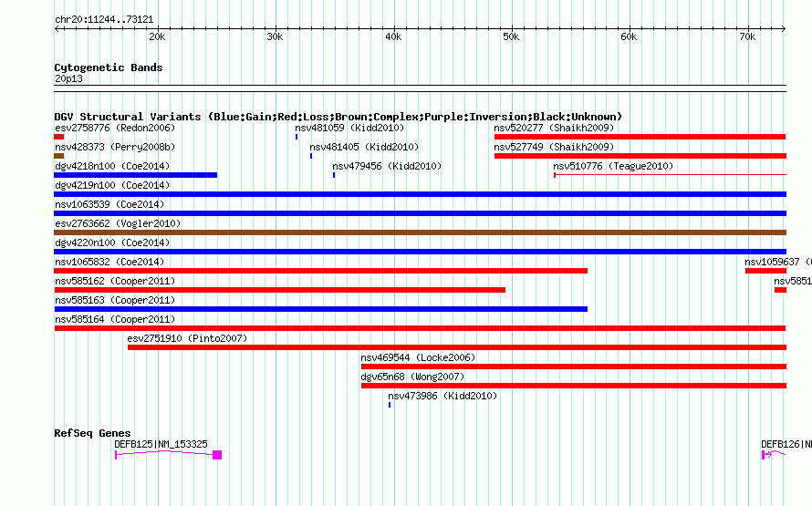Click the 20p13 band label
The height and width of the screenshot is (506, 812).
tap(68, 78)
